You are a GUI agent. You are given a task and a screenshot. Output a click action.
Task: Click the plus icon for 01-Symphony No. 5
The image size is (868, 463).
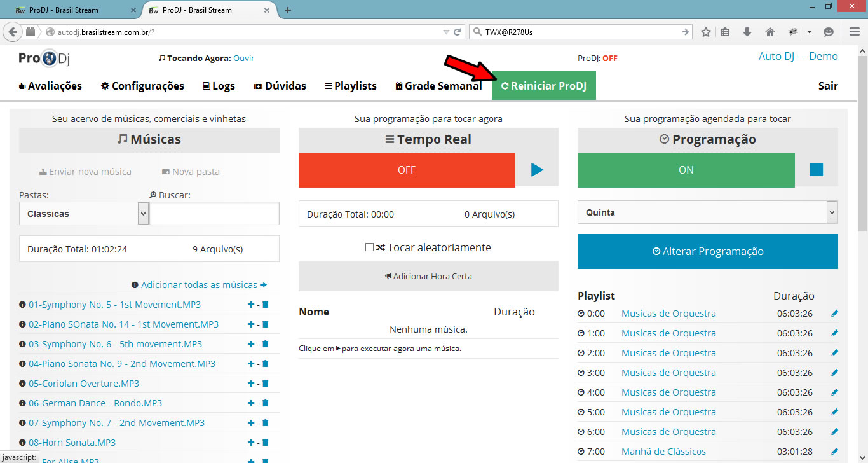pyautogui.click(x=250, y=305)
